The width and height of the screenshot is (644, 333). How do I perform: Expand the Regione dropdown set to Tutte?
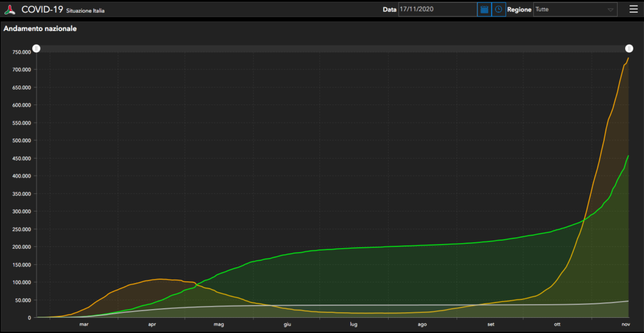tap(575, 9)
